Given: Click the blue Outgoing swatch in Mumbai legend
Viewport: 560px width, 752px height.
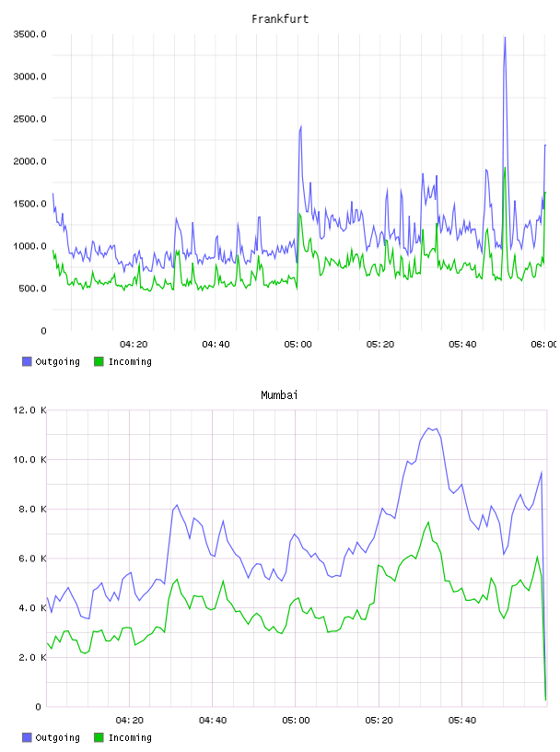Looking at the screenshot, I should click(27, 737).
